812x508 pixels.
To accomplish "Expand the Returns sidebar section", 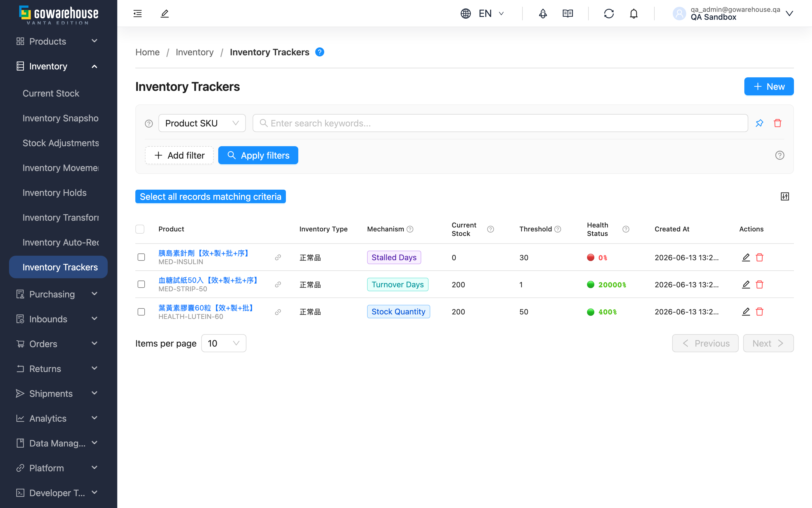I will tap(58, 369).
